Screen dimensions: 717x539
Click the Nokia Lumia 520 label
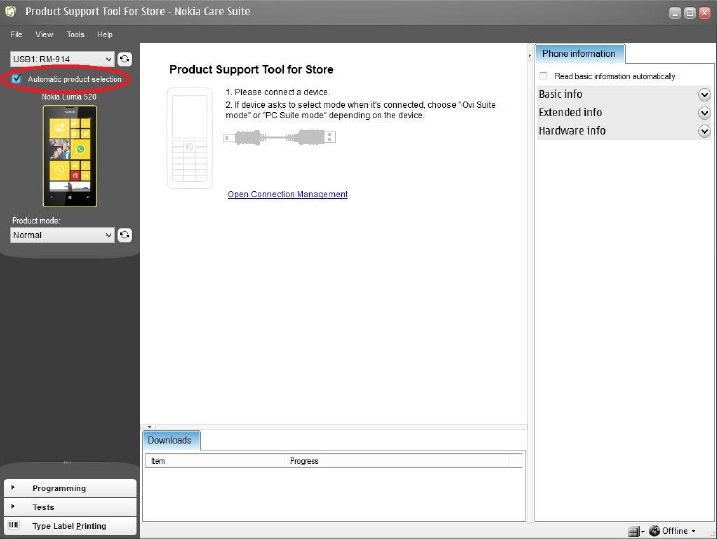[x=69, y=97]
